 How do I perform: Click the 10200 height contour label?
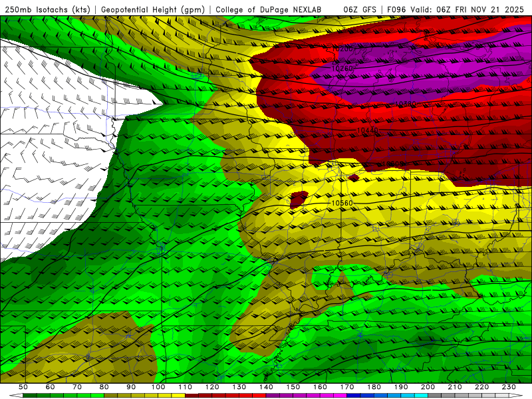(342, 49)
